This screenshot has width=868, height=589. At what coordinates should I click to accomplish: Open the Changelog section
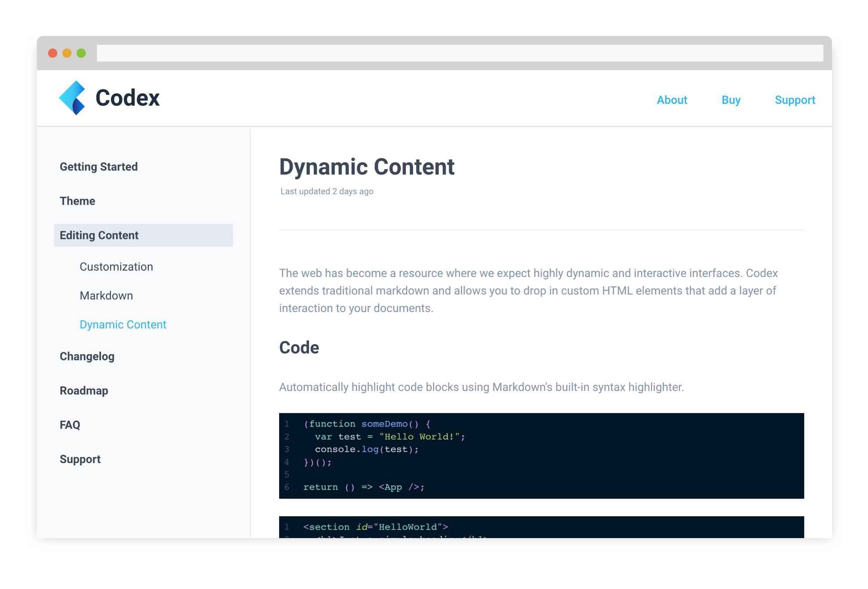pyautogui.click(x=87, y=356)
